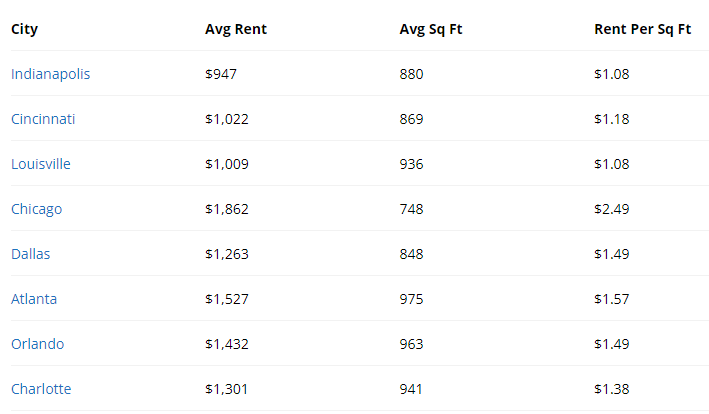Open the Louisville city link
Screen dimensions: 709x414
[x=41, y=164]
